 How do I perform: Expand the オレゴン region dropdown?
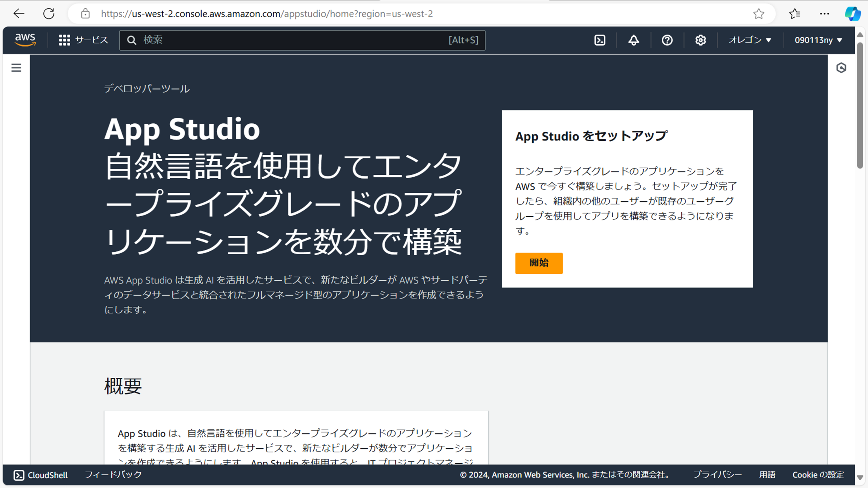point(750,40)
